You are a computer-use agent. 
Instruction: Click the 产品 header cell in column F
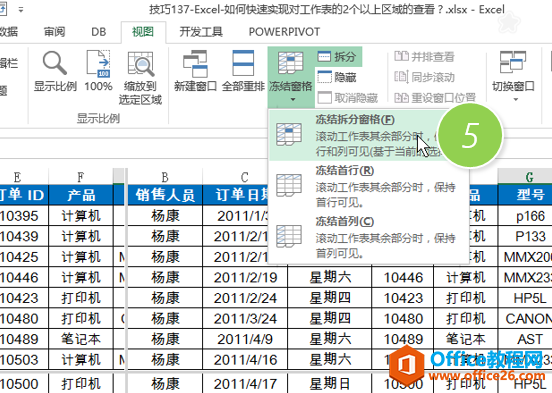coord(81,195)
